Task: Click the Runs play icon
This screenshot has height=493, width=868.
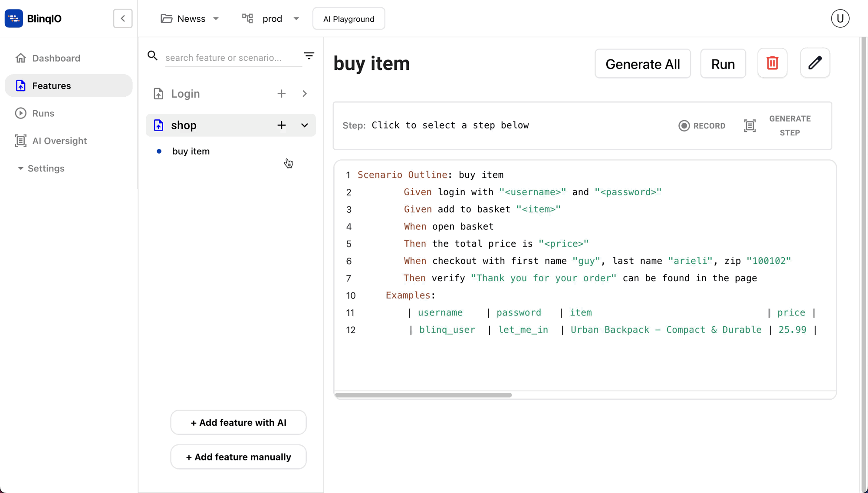Action: (x=21, y=113)
